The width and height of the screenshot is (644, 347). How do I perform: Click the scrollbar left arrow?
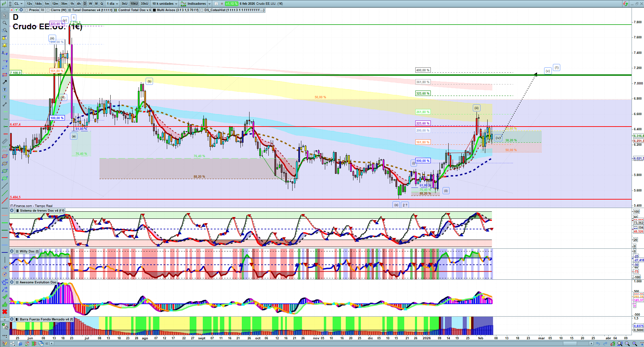[x=52, y=344]
